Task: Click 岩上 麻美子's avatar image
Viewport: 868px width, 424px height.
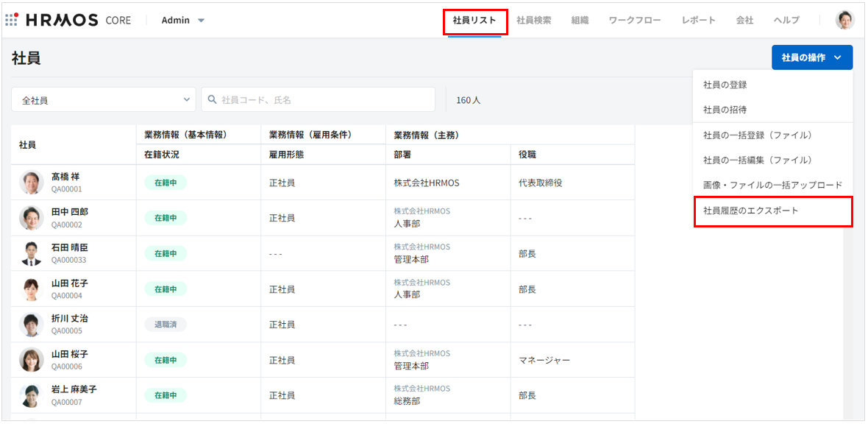Action: tap(32, 395)
